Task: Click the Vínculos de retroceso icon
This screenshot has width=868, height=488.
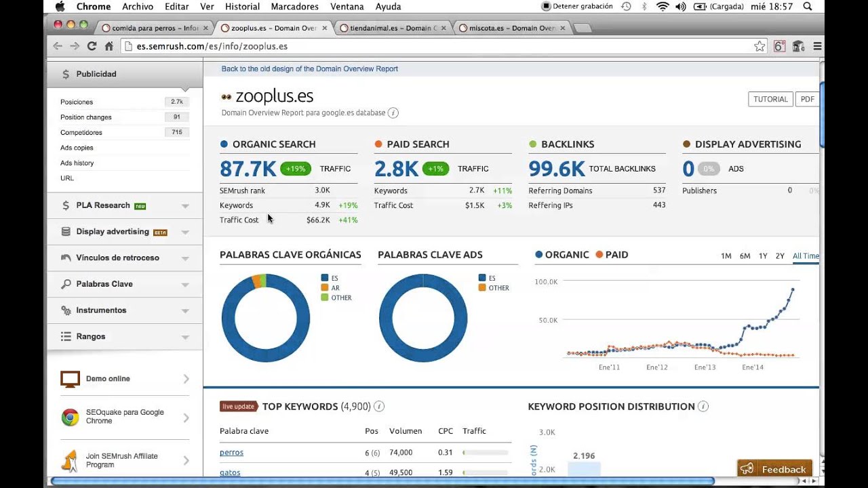Action: [66, 258]
